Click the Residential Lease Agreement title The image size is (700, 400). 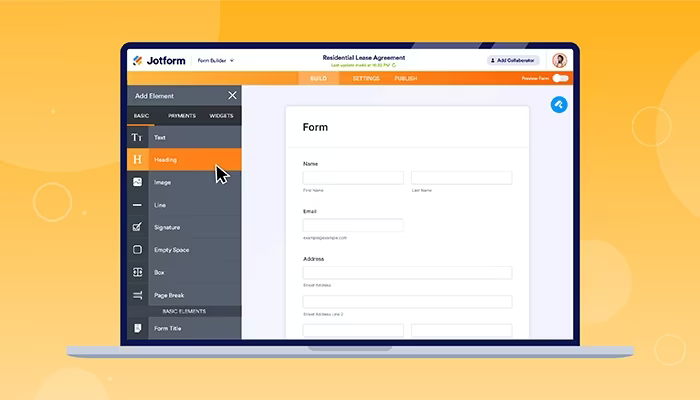pyautogui.click(x=364, y=58)
